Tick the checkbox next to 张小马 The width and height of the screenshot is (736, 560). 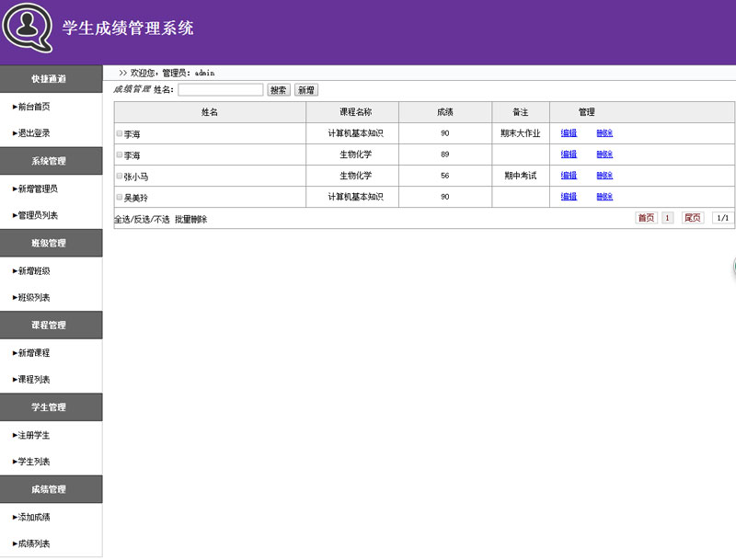120,176
